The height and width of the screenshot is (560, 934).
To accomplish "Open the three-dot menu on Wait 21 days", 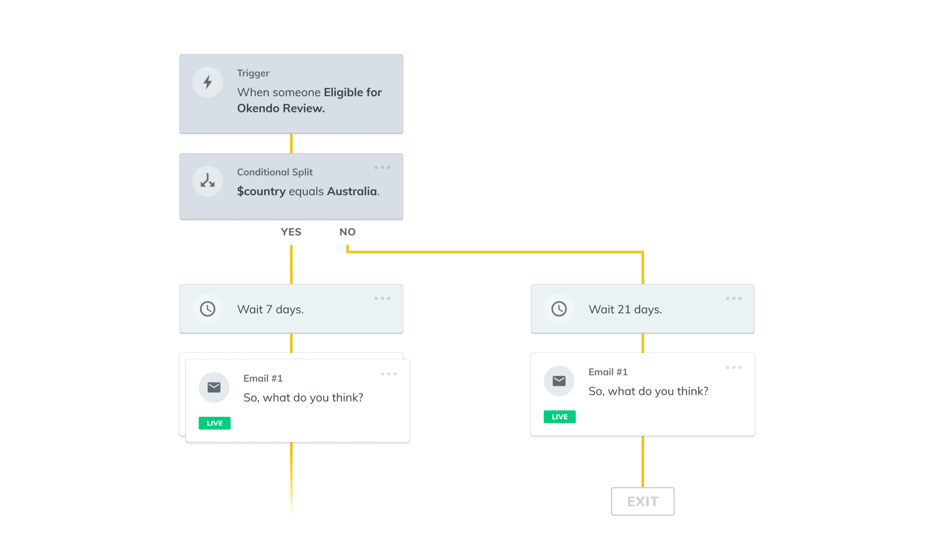I will 734,298.
